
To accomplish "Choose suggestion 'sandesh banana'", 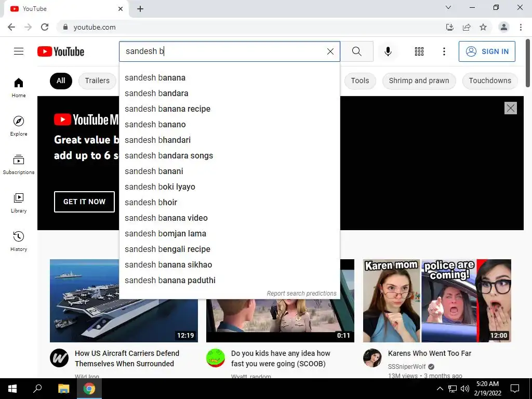I will pos(229,78).
